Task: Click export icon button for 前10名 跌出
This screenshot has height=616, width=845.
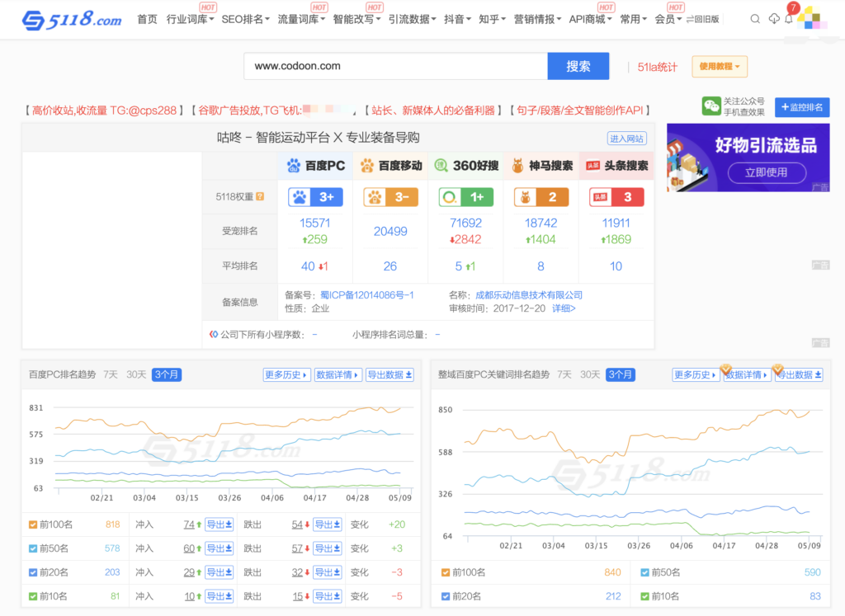Action: 327,596
